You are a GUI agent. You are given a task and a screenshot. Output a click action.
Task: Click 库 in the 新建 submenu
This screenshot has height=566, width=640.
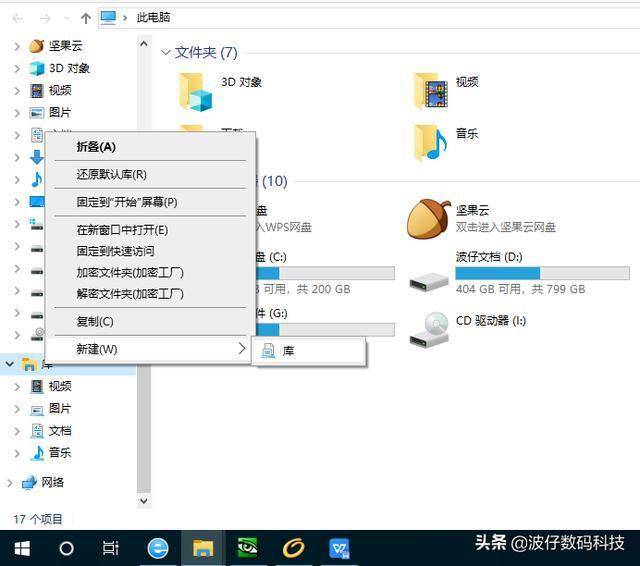pyautogui.click(x=309, y=351)
